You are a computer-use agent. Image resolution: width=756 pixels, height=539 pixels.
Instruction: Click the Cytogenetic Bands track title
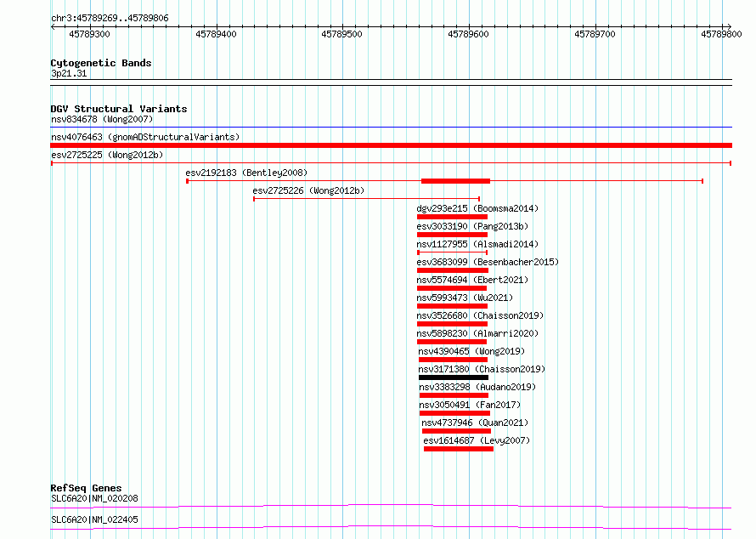pos(101,63)
